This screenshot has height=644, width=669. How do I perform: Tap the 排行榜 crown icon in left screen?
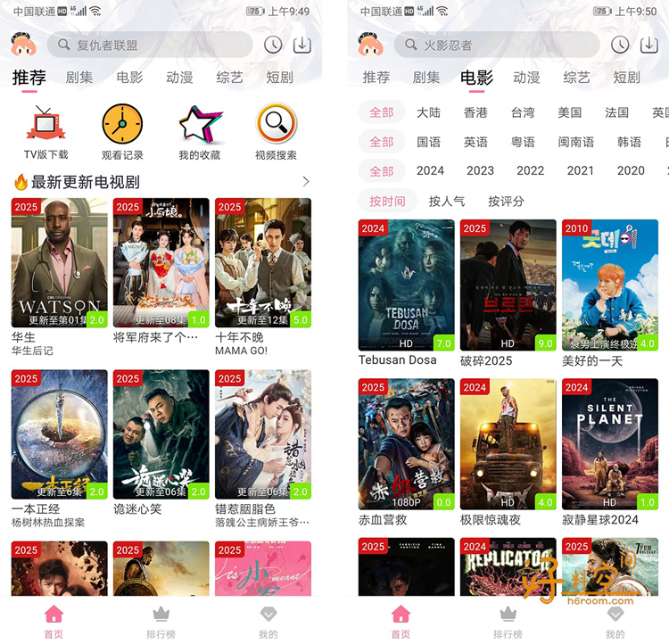(161, 615)
